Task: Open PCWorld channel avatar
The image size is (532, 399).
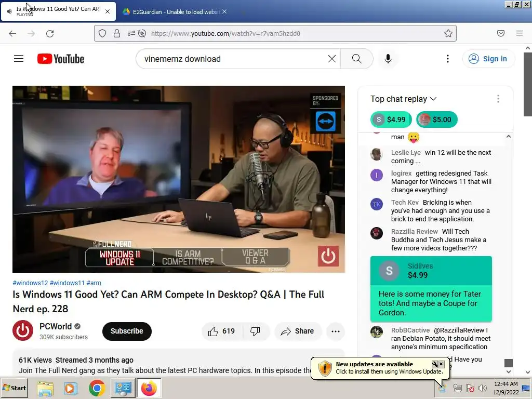Action: tap(23, 330)
